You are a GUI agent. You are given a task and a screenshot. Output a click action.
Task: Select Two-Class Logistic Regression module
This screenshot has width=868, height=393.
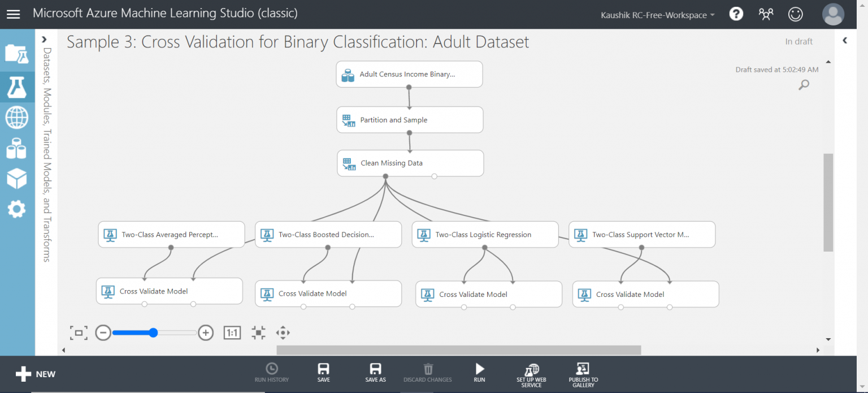tap(485, 234)
